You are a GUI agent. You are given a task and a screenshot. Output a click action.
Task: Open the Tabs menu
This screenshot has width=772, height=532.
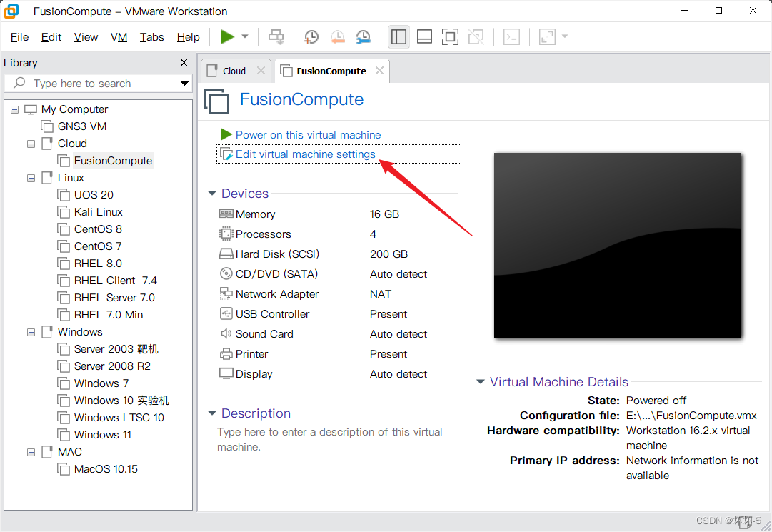point(151,37)
